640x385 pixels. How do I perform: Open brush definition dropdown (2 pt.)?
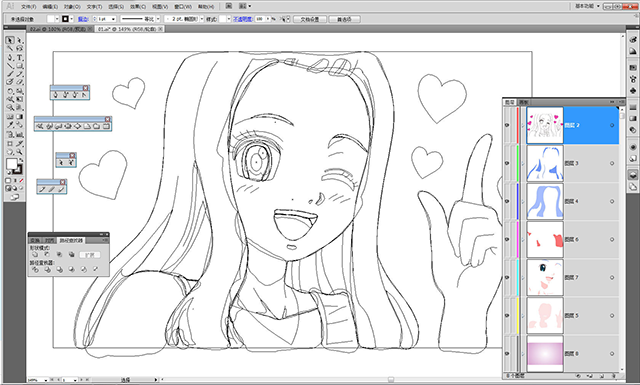pos(201,19)
